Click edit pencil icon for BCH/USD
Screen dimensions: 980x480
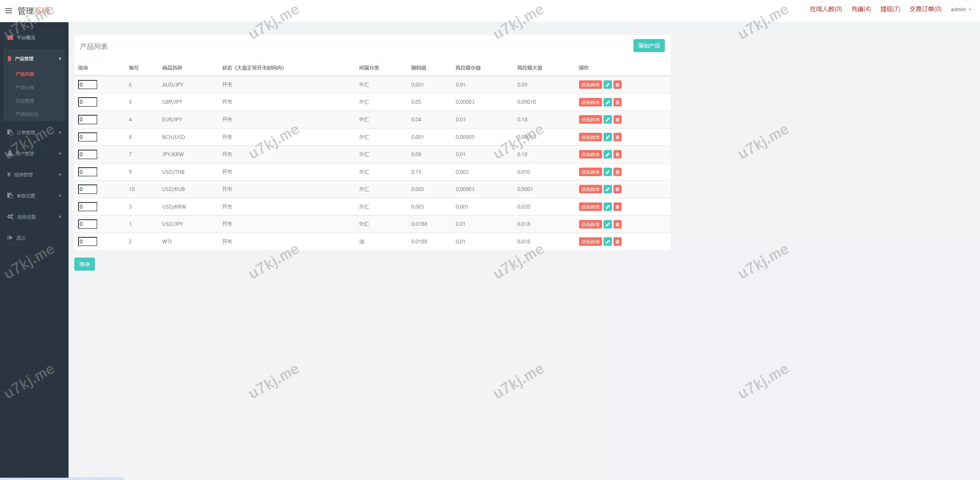coord(607,137)
